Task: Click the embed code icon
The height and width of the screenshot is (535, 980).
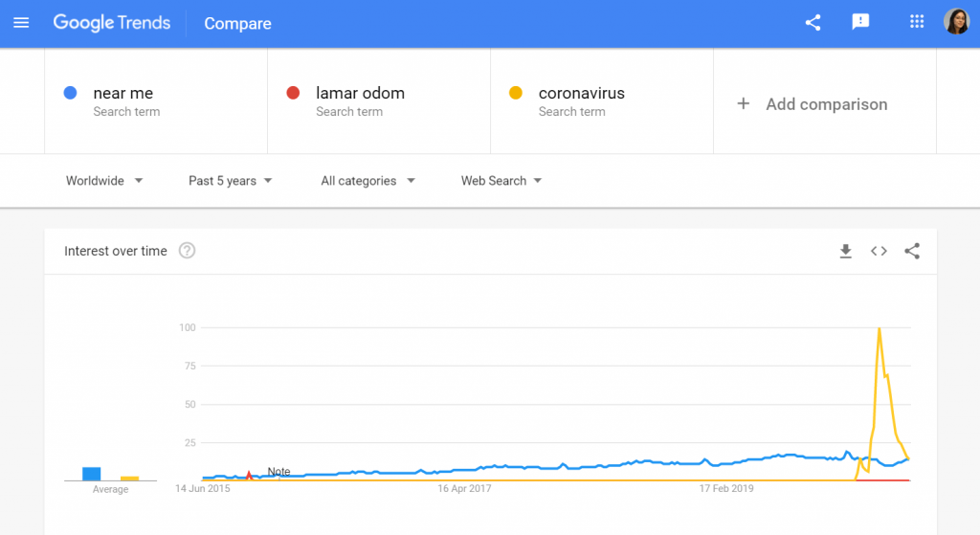Action: pyautogui.click(x=879, y=252)
